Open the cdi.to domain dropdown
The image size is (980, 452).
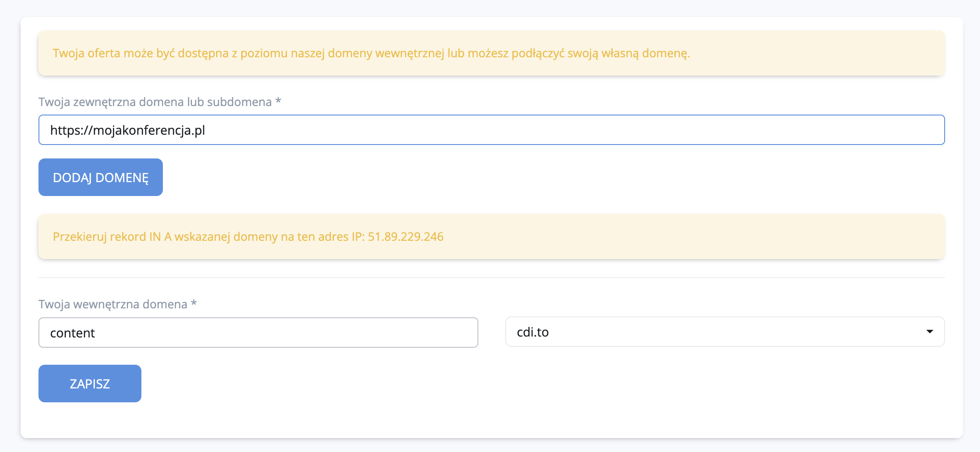point(724,332)
